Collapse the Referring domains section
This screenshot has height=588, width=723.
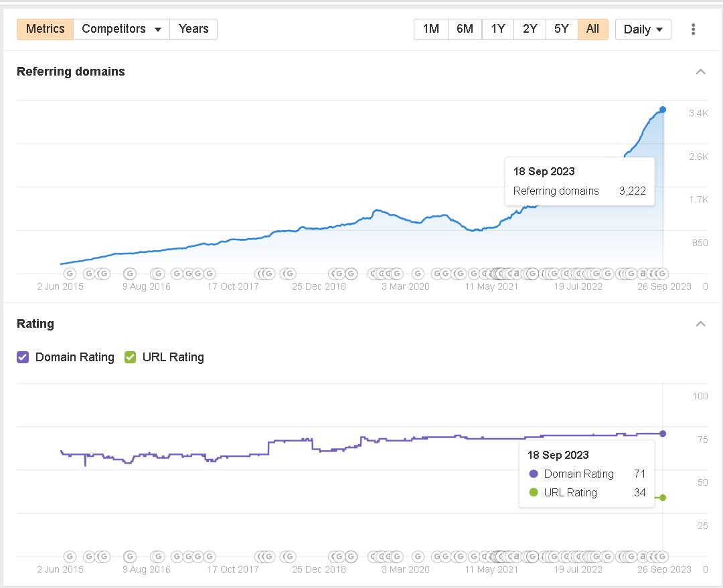(700, 72)
